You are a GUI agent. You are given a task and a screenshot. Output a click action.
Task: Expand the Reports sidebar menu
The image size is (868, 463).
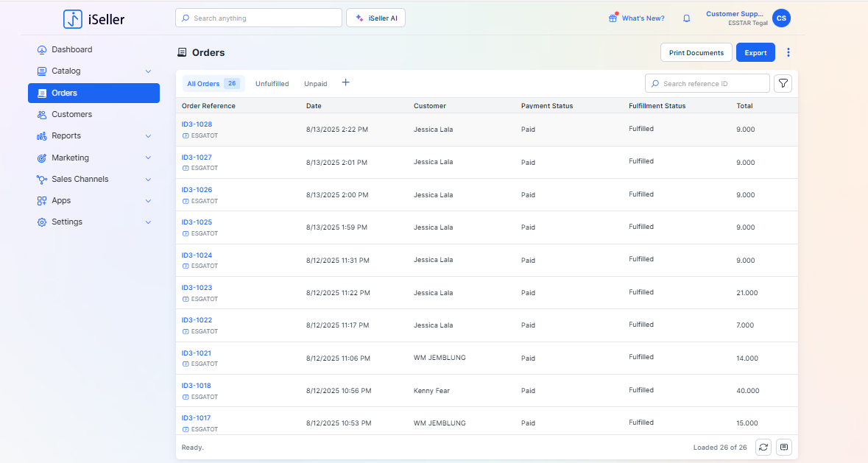click(148, 136)
